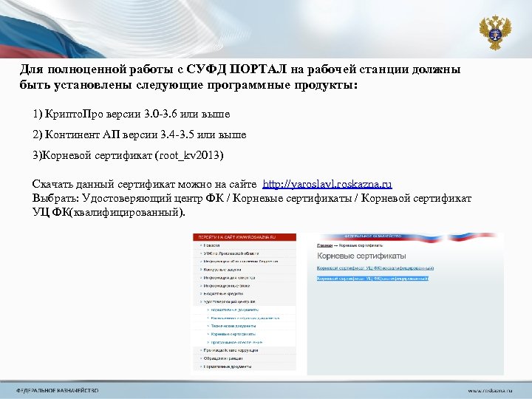Viewport: 532px width, 399px height.
Task: Open highlighted 'Корневой сертификат УЦ ФК(квалифицированный)' link
Action: coord(372,279)
